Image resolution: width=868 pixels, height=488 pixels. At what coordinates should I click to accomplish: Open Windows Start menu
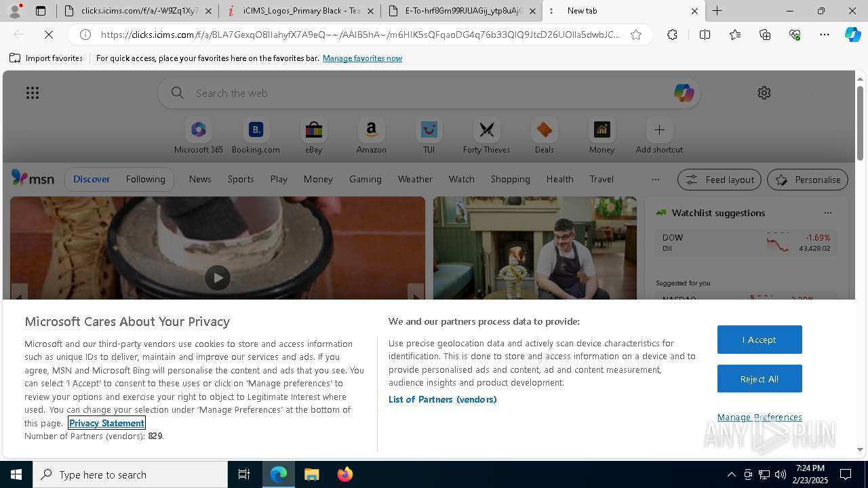click(x=16, y=474)
